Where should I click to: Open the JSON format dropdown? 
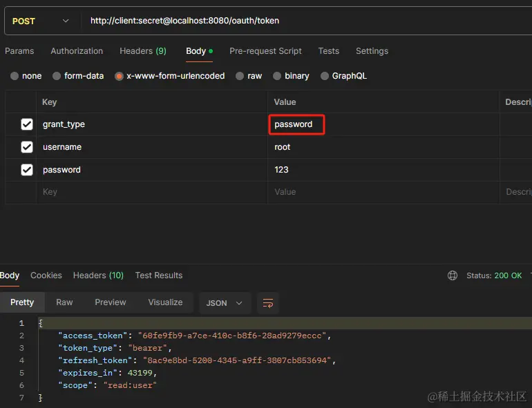click(x=225, y=303)
